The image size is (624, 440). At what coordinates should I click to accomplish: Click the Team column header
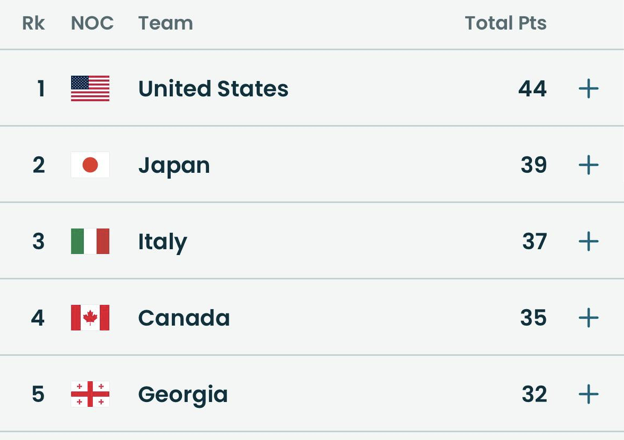click(165, 23)
